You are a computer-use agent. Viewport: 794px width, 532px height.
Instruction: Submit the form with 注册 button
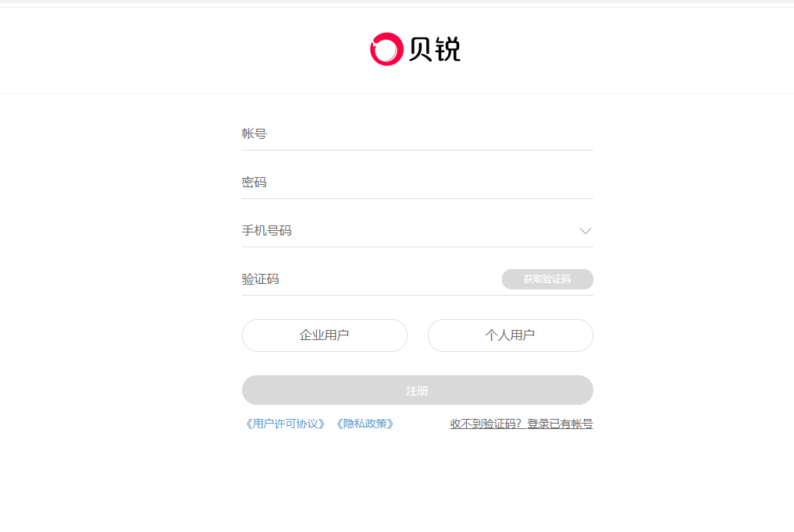tap(417, 390)
